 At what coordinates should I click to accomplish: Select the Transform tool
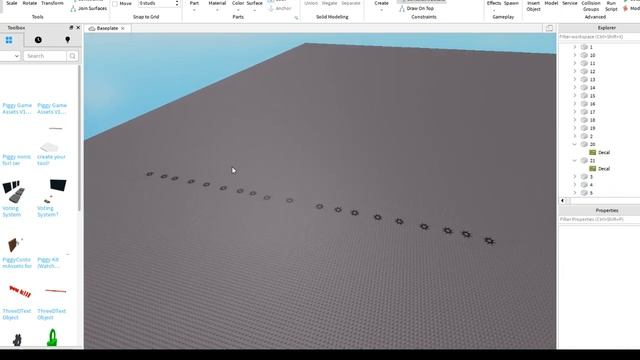click(52, 3)
